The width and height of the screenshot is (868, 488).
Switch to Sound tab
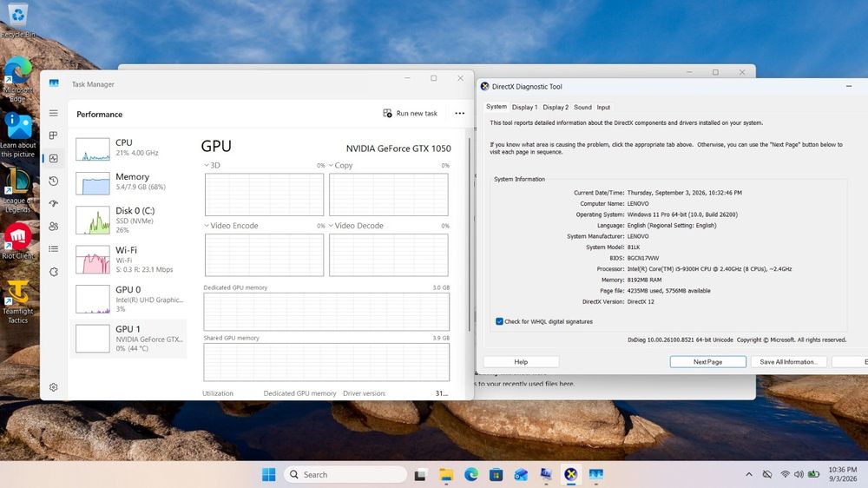pyautogui.click(x=582, y=108)
